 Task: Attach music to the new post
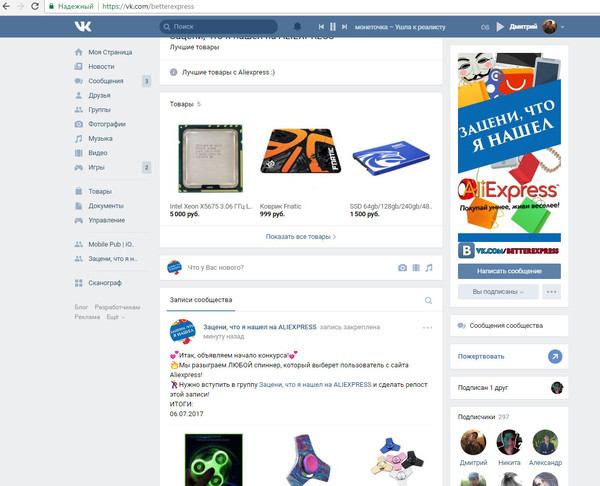point(429,268)
